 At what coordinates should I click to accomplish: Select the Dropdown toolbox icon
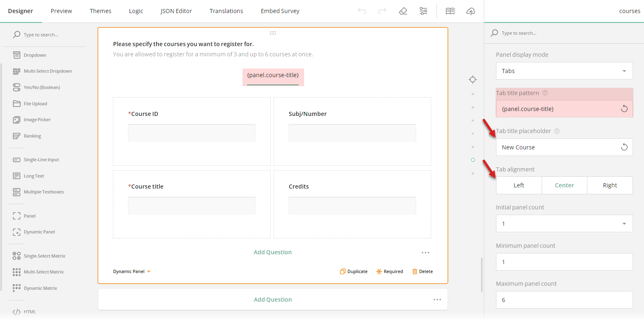point(17,55)
